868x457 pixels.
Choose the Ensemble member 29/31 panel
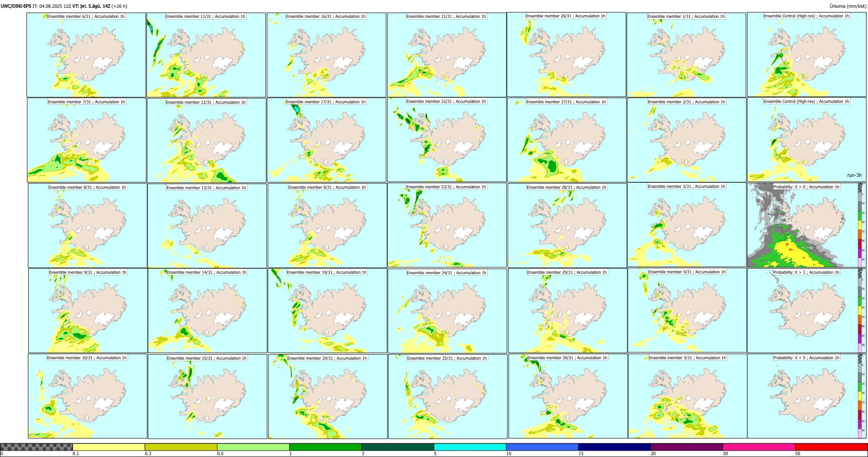coord(567,310)
